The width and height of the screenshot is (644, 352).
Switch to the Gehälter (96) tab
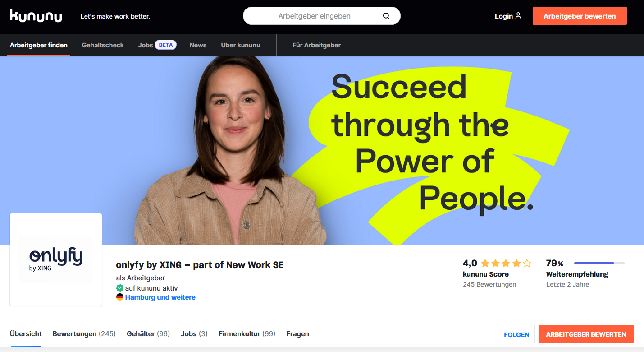[148, 334]
